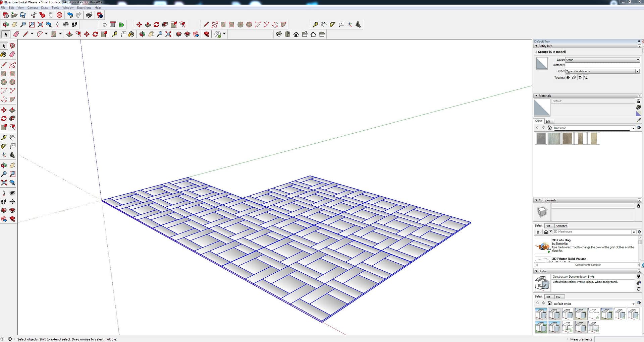The image size is (644, 342).
Task: Select the 3D Text tool in left toolbar
Action: (12, 155)
